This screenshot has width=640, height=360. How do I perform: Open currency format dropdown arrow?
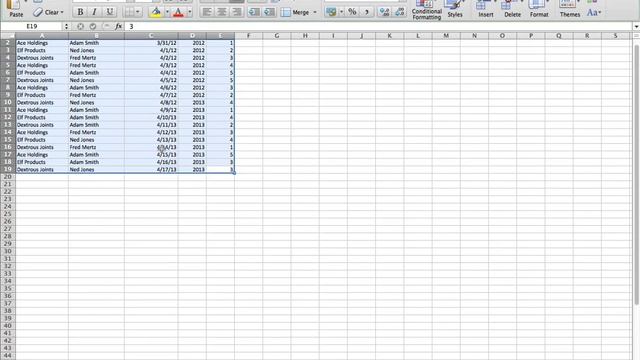pyautogui.click(x=342, y=12)
